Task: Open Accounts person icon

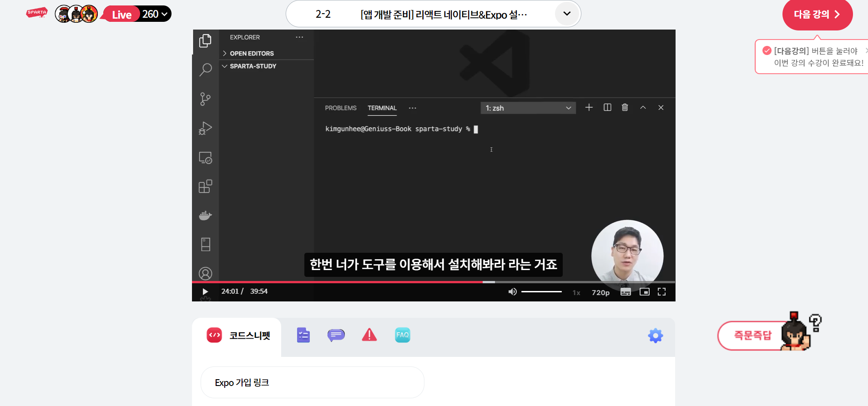Action: click(x=205, y=274)
